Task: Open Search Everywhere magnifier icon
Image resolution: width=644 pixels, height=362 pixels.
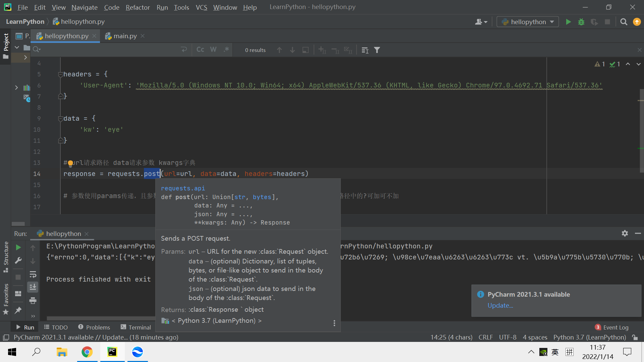Action: click(624, 22)
